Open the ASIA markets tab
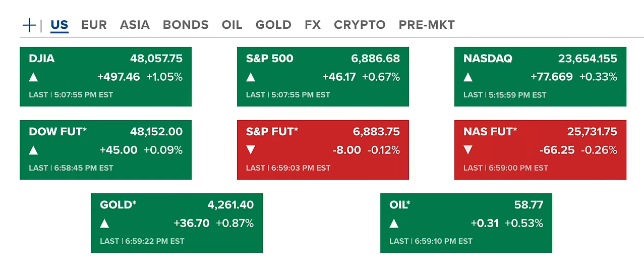Screen dimensions: 644x267 [135, 25]
